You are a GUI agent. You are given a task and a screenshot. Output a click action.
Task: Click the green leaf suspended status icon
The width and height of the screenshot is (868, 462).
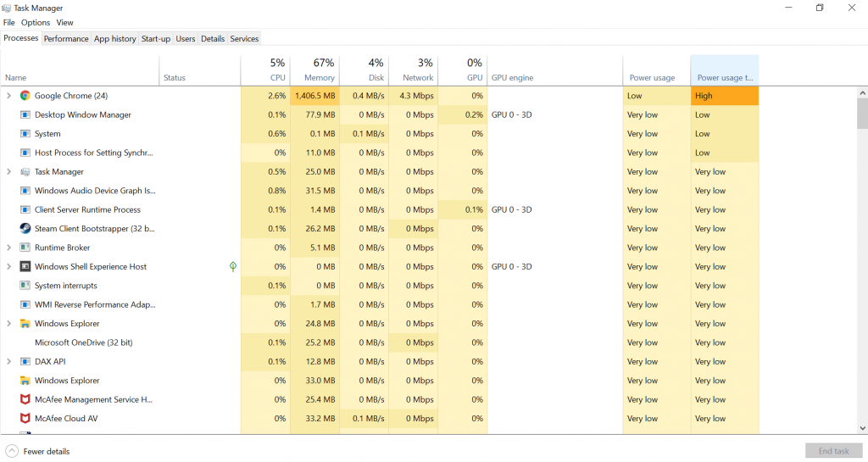click(233, 267)
